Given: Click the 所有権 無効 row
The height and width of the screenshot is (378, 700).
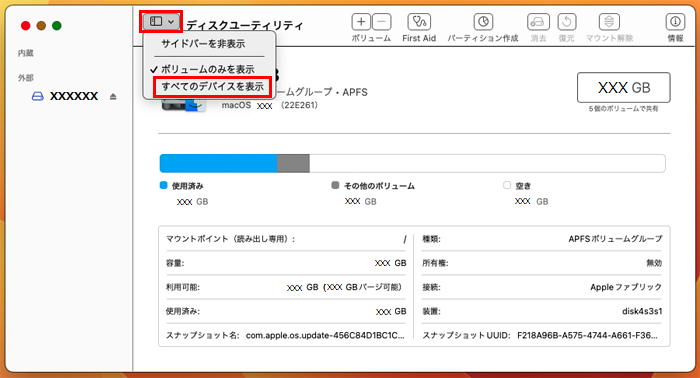Looking at the screenshot, I should 542,263.
